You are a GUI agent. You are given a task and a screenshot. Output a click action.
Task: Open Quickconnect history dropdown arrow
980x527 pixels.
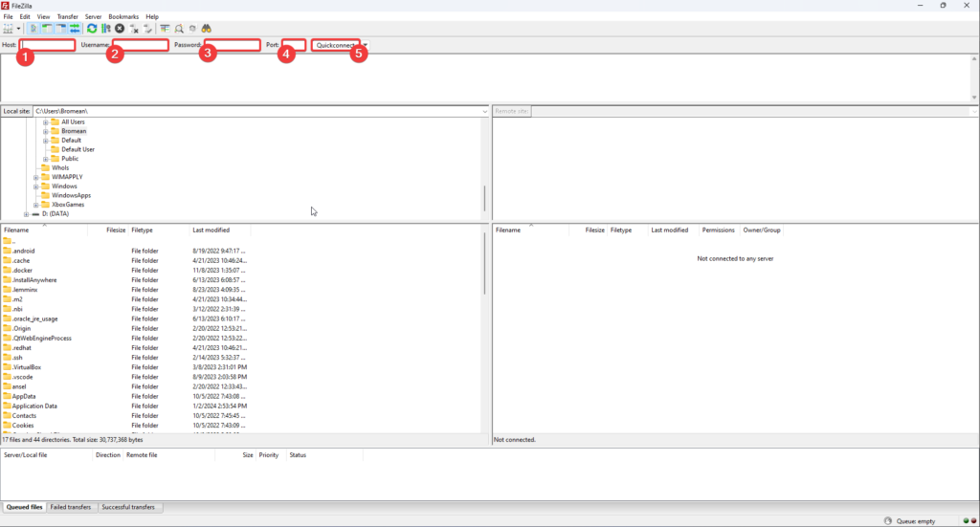tap(366, 45)
